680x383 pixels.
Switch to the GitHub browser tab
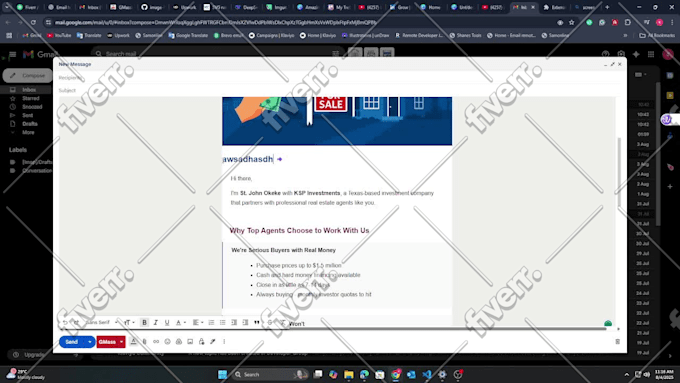click(152, 7)
